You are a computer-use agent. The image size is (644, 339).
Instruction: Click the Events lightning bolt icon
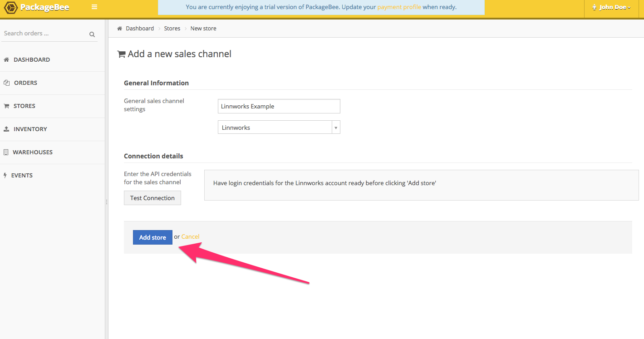(5, 175)
